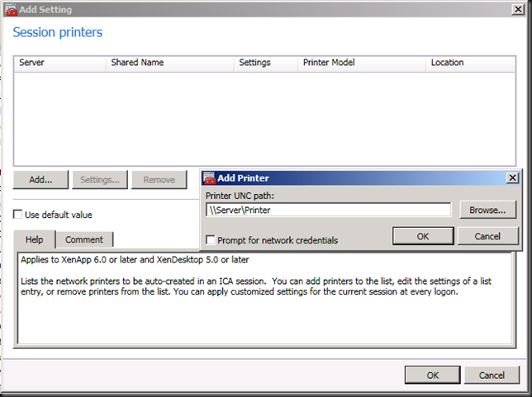Click the 'Session printers' heading

(x=57, y=32)
